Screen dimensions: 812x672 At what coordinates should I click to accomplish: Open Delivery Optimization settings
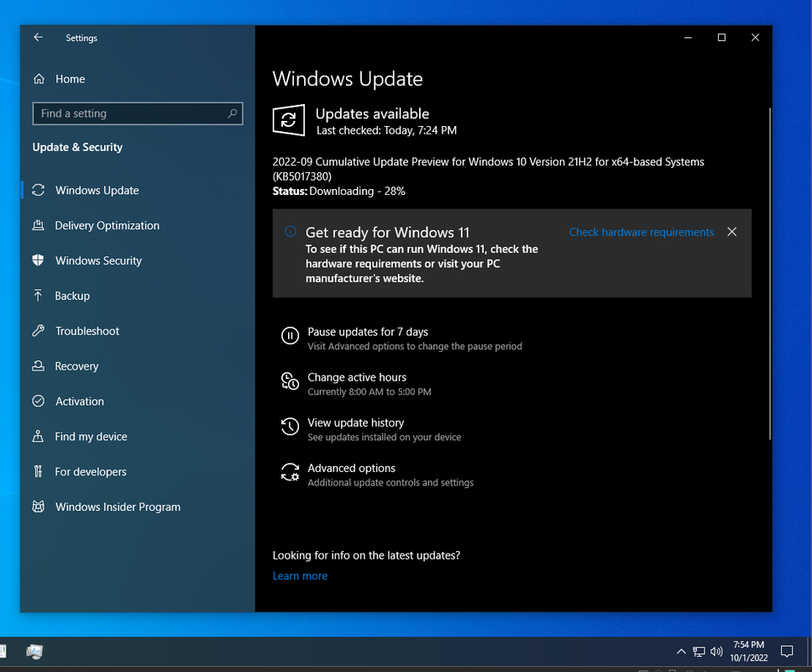click(x=107, y=225)
